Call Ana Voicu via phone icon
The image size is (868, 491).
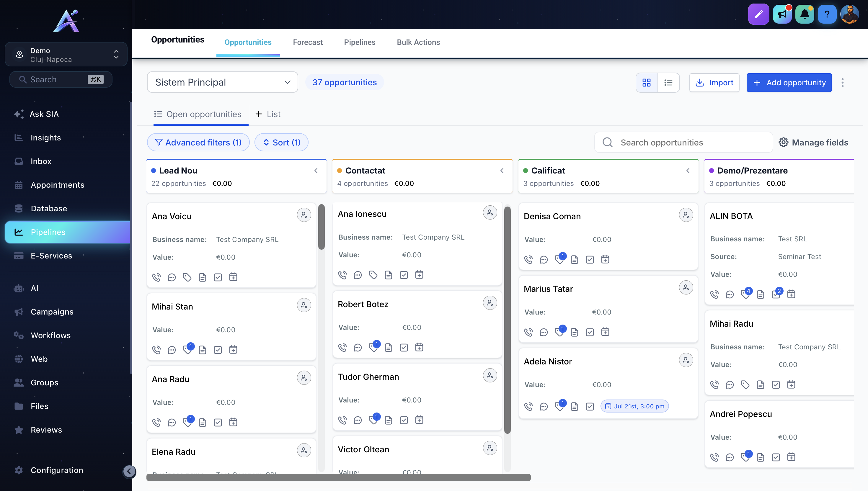(x=156, y=277)
